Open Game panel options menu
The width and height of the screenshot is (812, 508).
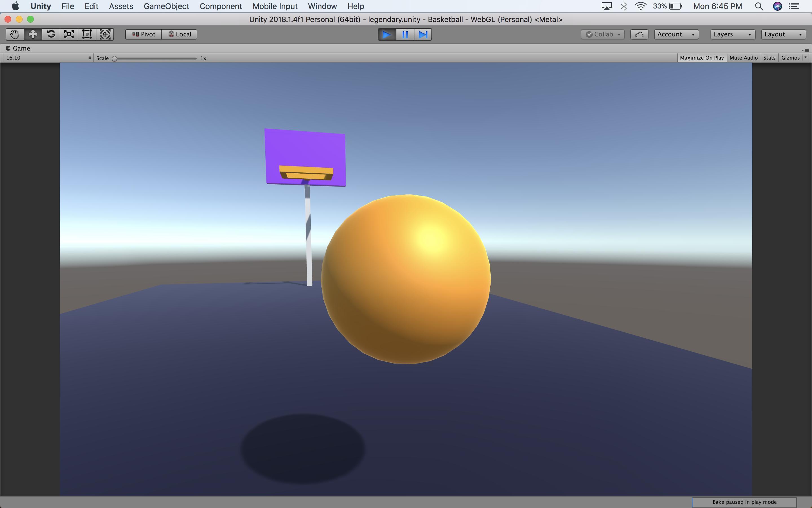(806, 50)
